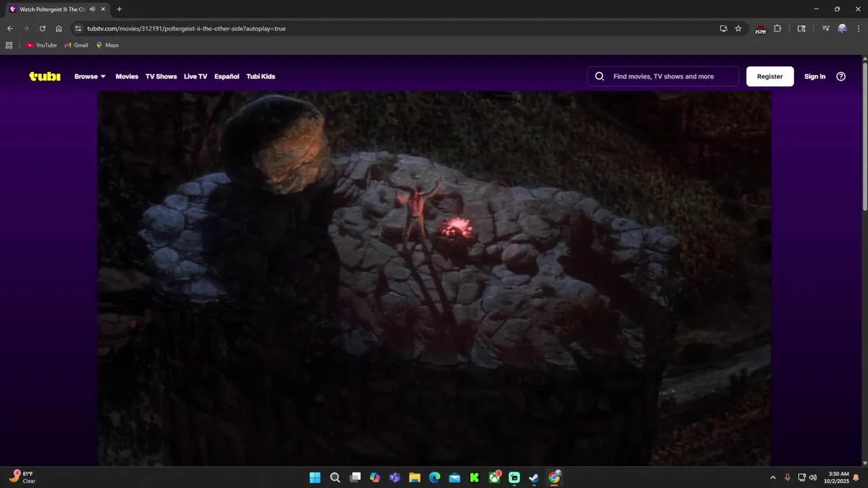Open a new browser tab
Image resolution: width=868 pixels, height=488 pixels.
119,9
